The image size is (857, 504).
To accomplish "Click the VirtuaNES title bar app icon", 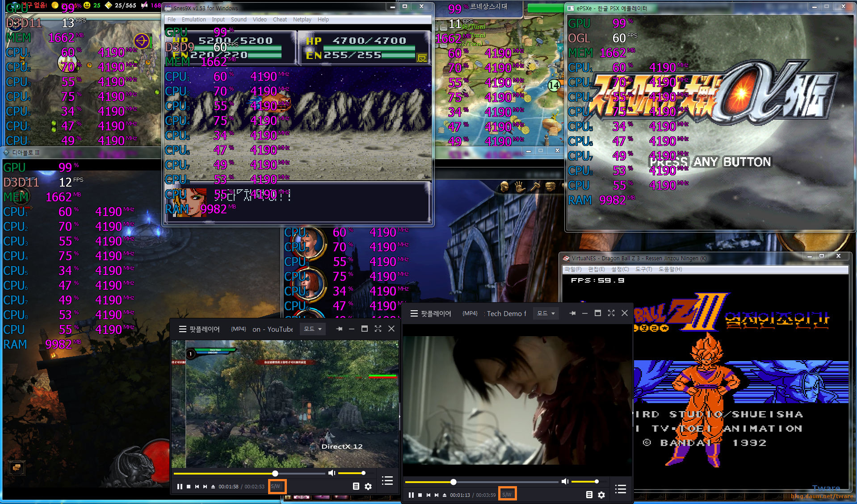I will point(566,258).
